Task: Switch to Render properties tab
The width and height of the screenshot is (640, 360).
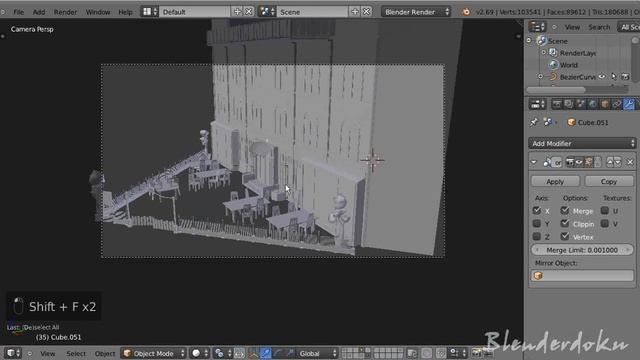Action: pyautogui.click(x=556, y=104)
